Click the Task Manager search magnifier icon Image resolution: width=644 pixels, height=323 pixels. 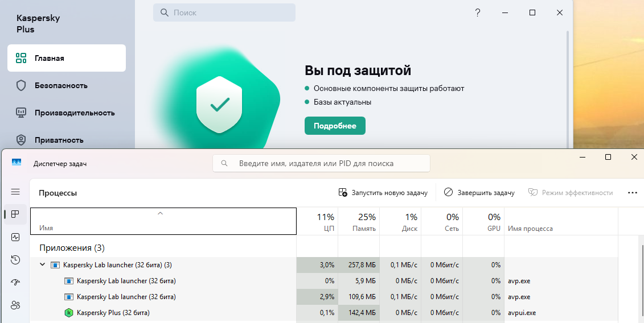click(224, 163)
